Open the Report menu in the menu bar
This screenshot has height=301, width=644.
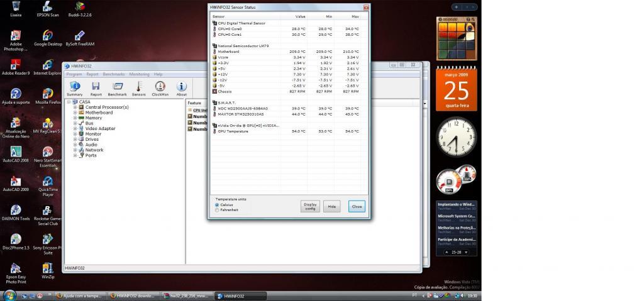click(x=92, y=74)
